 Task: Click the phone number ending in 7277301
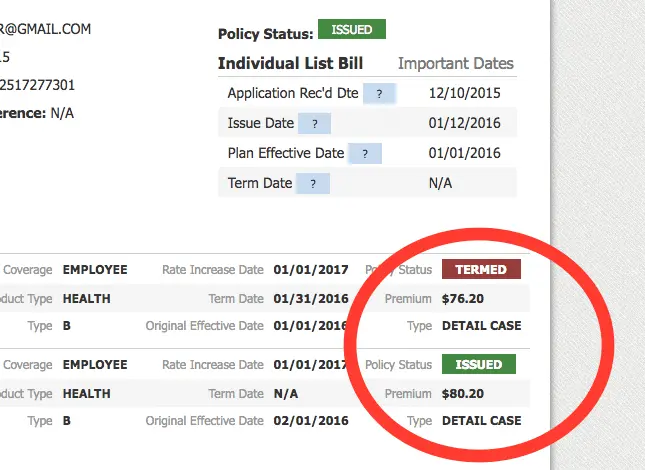tap(38, 85)
